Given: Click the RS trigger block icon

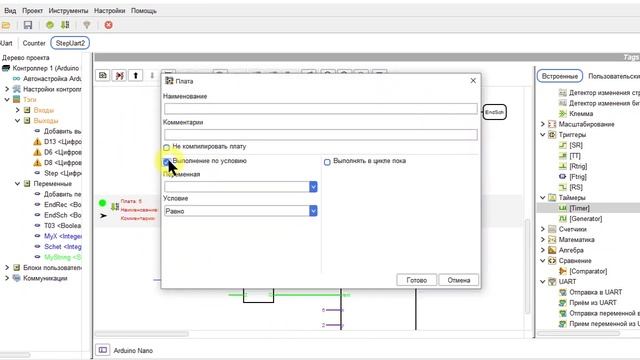Looking at the screenshot, I should pyautogui.click(x=562, y=187).
